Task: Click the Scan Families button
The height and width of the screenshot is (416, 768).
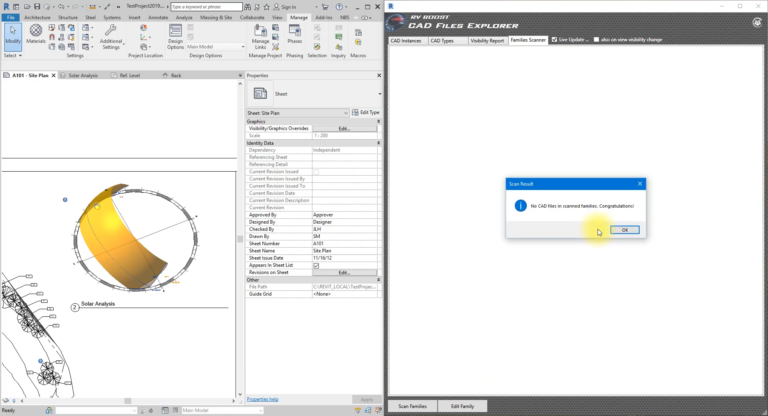Action: [x=412, y=406]
